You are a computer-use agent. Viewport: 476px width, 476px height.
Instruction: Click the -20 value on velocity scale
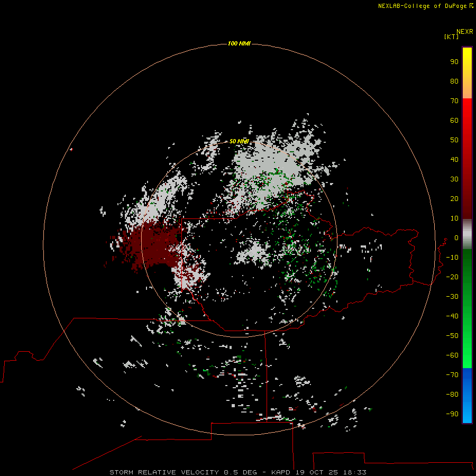click(452, 277)
